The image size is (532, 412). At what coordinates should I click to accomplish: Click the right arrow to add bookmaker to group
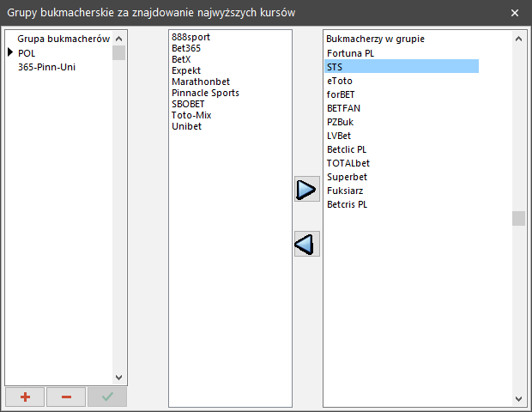point(306,190)
